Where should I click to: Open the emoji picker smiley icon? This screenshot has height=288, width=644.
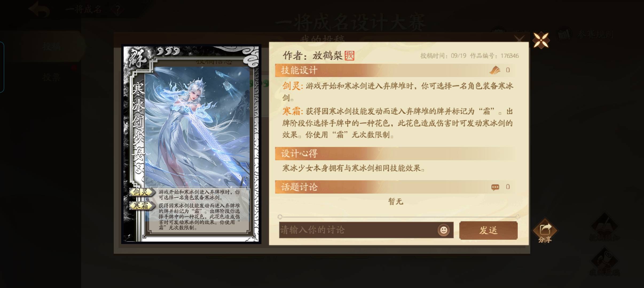pyautogui.click(x=443, y=230)
